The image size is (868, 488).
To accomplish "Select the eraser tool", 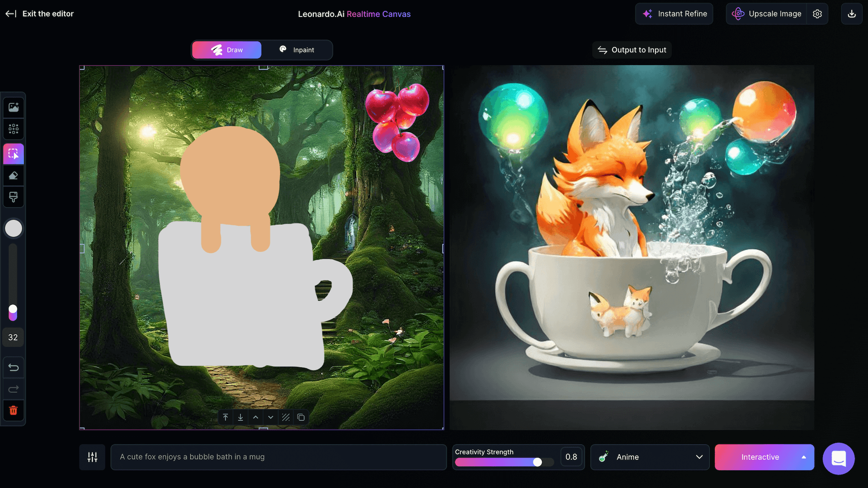I will point(13,175).
